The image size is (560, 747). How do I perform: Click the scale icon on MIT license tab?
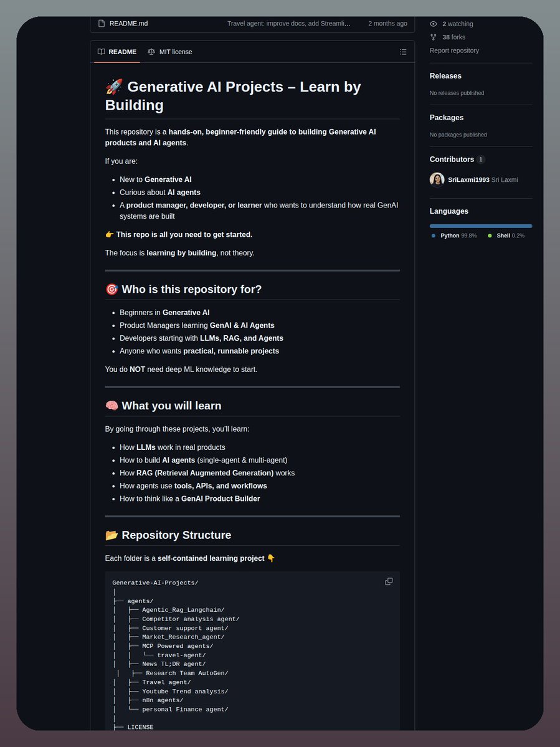[151, 52]
